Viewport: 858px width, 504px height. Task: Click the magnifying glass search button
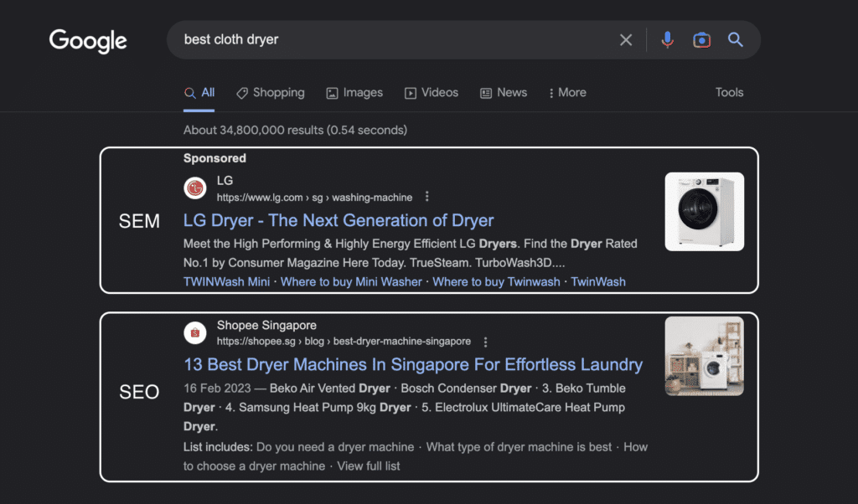pos(736,40)
